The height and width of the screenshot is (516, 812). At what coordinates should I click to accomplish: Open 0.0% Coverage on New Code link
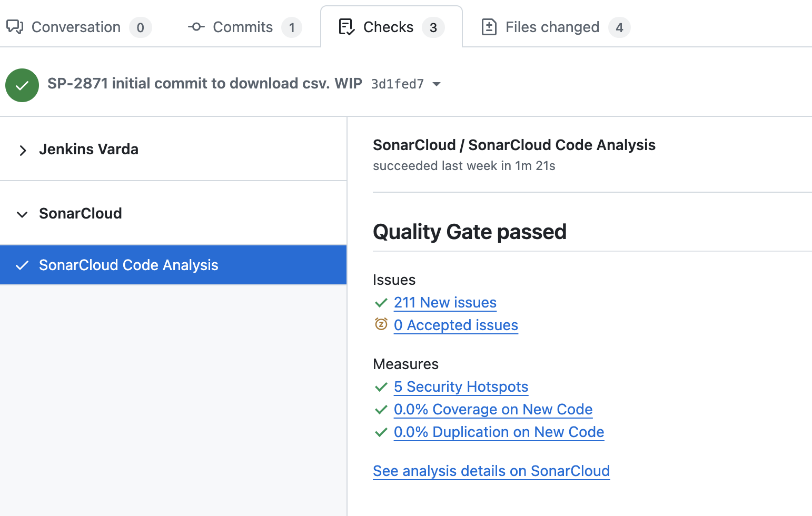coord(493,409)
